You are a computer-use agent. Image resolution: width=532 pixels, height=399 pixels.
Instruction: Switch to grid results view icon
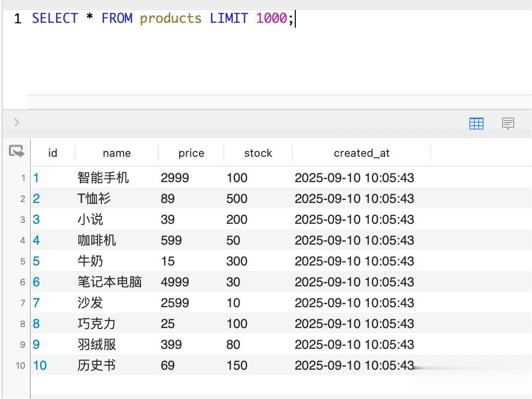click(x=476, y=124)
